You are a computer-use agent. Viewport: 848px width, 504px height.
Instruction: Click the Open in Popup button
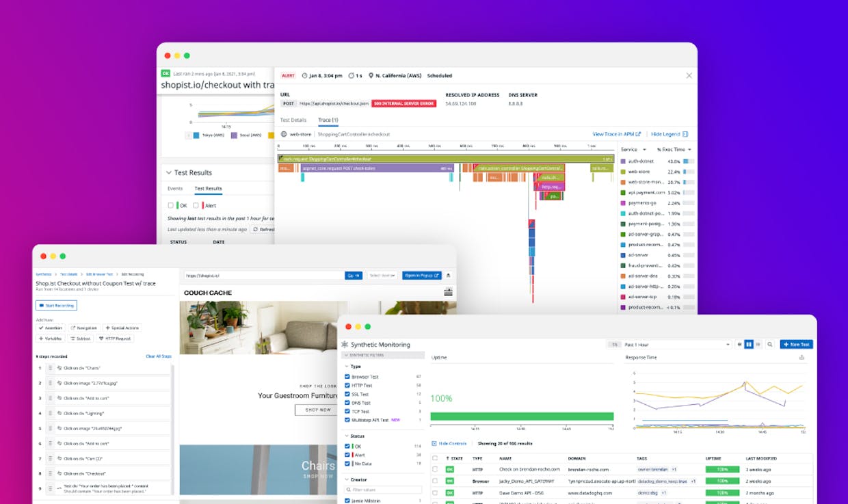coord(422,276)
